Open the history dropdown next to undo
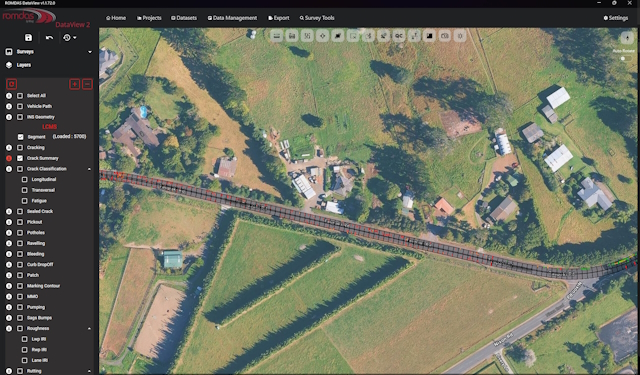The width and height of the screenshot is (640, 375). pyautogui.click(x=70, y=38)
